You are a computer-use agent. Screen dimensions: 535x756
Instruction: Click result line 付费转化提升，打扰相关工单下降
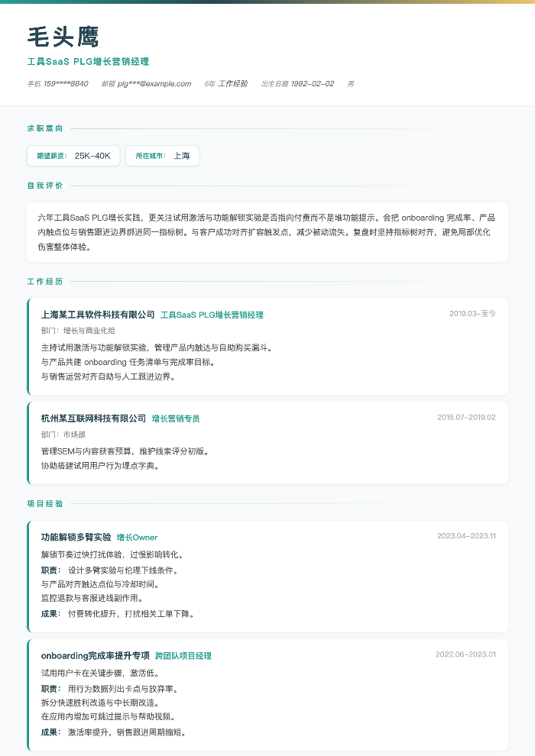pos(131,614)
